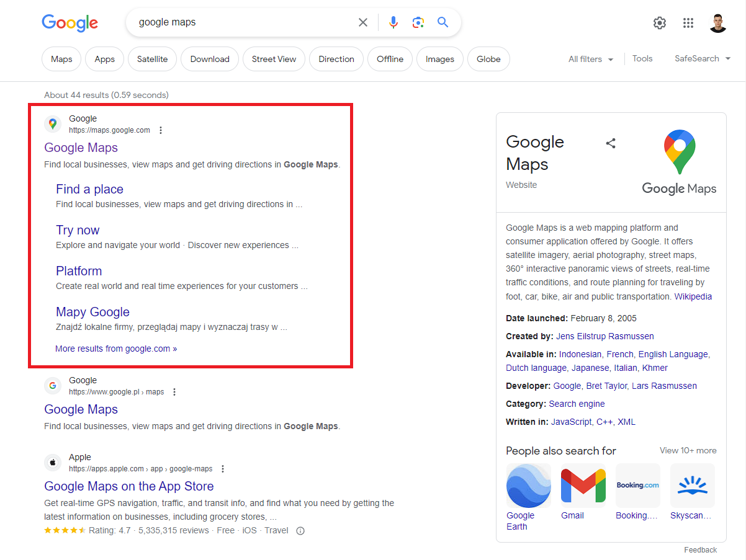
Task: Click the Feedback link
Action: (x=701, y=550)
